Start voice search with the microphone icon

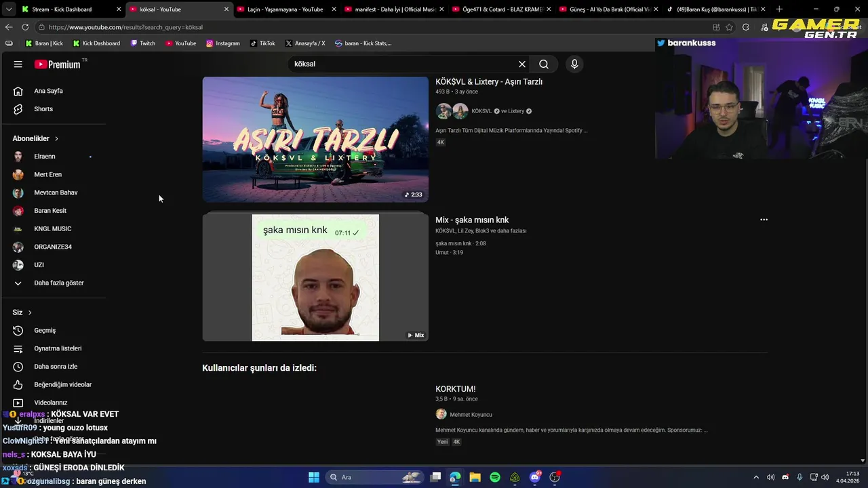pyautogui.click(x=574, y=64)
